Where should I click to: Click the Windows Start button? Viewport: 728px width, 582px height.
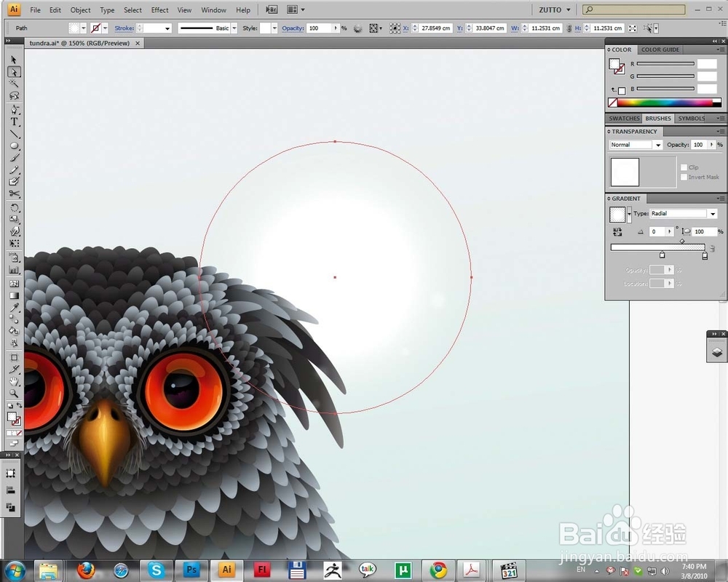(x=15, y=570)
